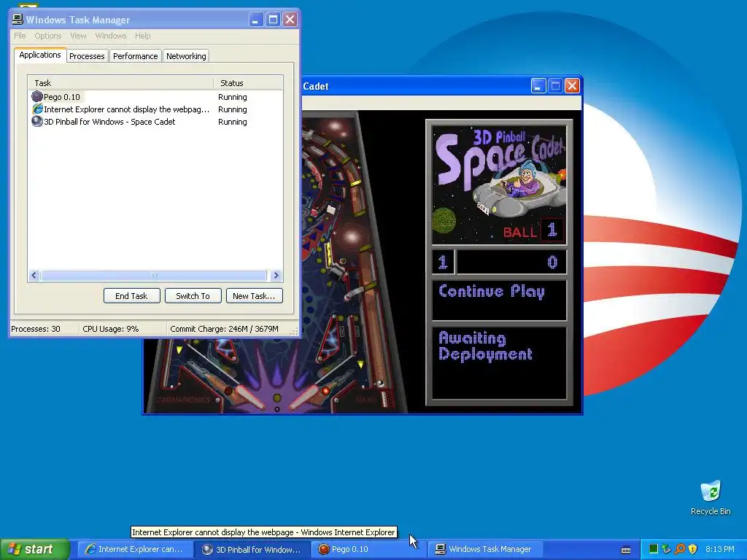Open the Options menu in Task Manager
Viewport: 747px width, 560px height.
click(x=47, y=36)
